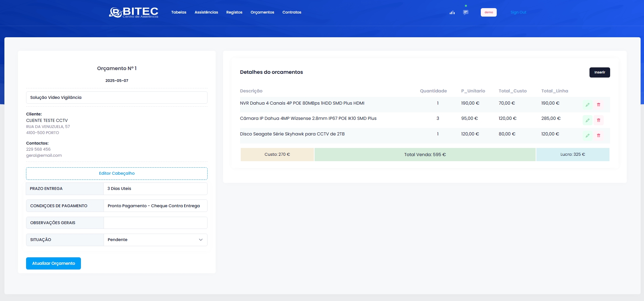Open the messages notification icon

coord(466,13)
